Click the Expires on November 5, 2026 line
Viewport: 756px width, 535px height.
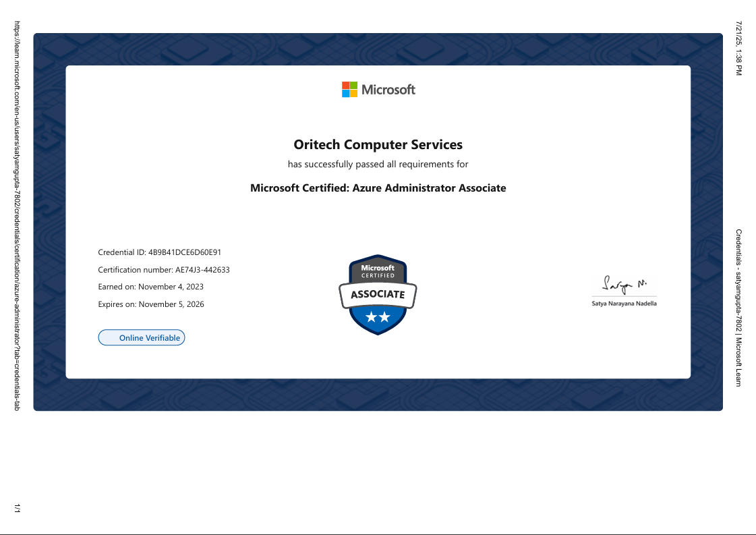[x=151, y=304]
